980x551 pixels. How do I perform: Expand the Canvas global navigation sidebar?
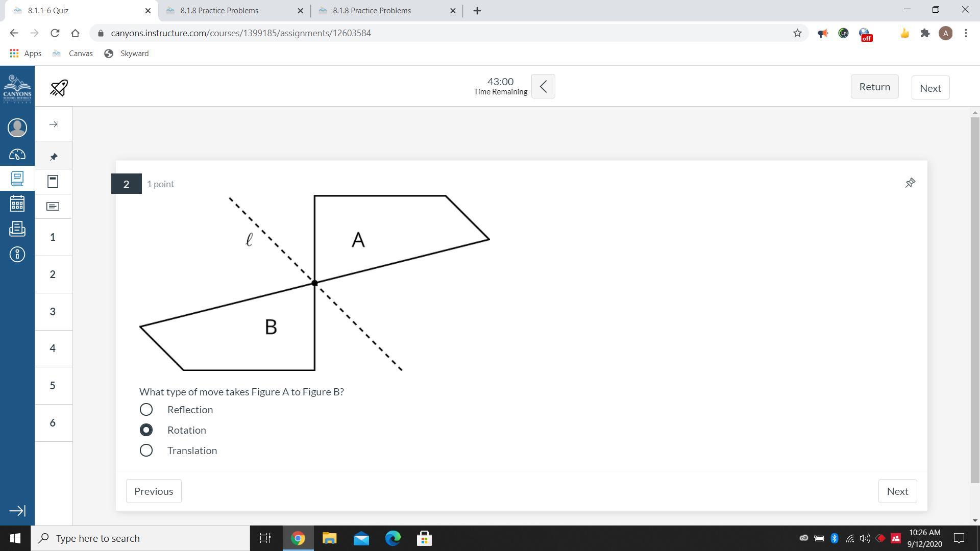click(x=17, y=511)
